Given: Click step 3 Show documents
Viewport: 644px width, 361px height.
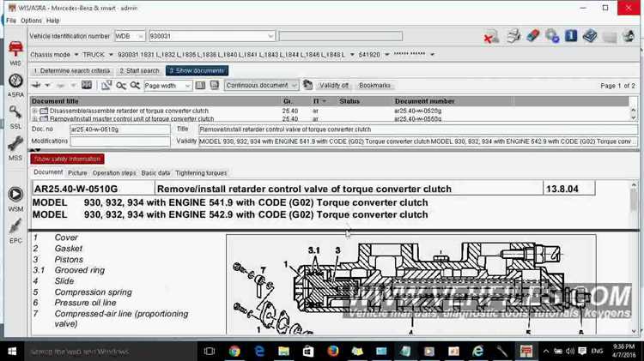Looking at the screenshot, I should 197,70.
